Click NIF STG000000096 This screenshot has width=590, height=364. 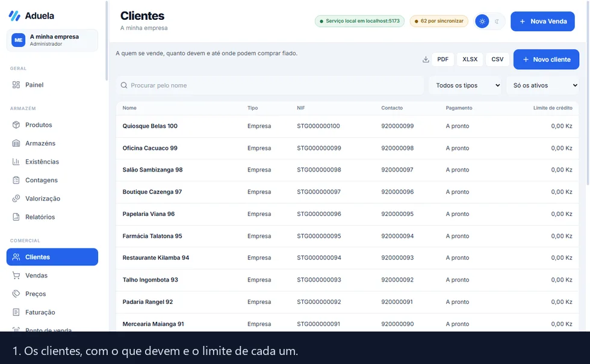(318, 214)
